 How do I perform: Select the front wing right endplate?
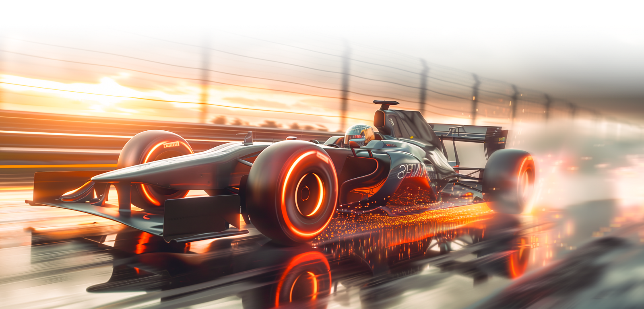pyautogui.click(x=201, y=217)
